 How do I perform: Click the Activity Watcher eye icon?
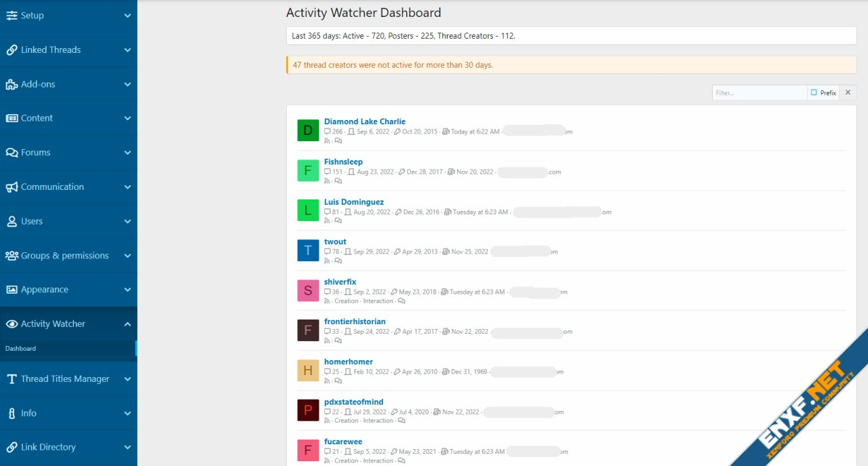coord(12,324)
